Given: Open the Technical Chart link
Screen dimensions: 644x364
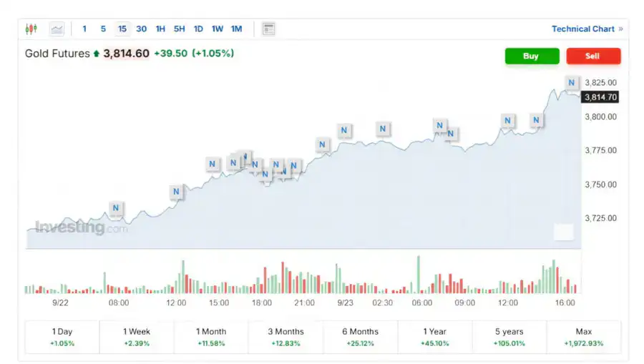Looking at the screenshot, I should (582, 29).
